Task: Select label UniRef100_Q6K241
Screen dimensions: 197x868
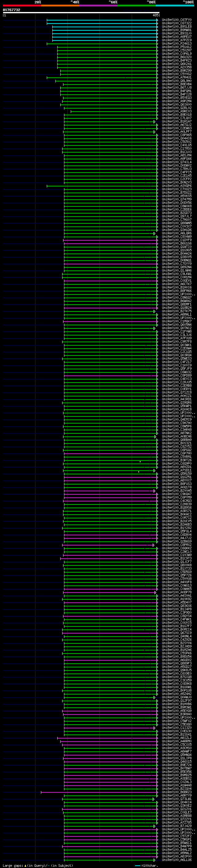Action: pyautogui.click(x=176, y=64)
